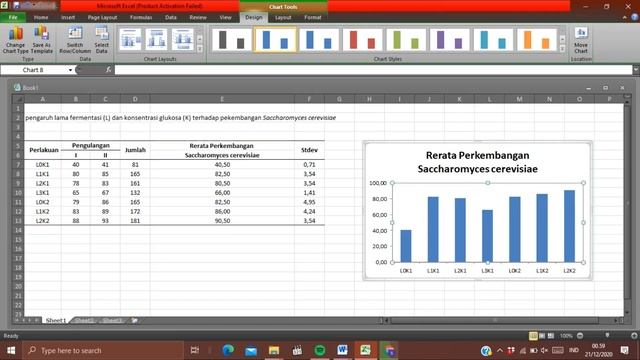Click the Insert Worksheet icon

(x=134, y=320)
